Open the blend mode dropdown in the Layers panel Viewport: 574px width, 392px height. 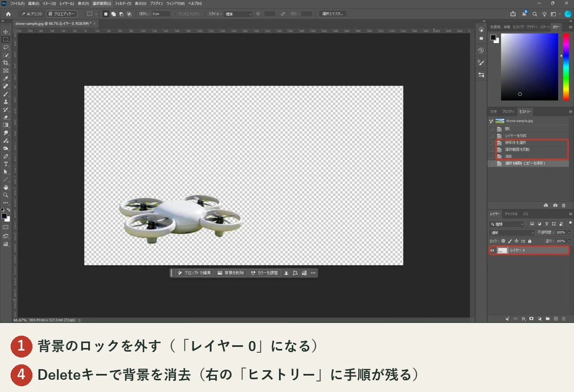[512, 233]
